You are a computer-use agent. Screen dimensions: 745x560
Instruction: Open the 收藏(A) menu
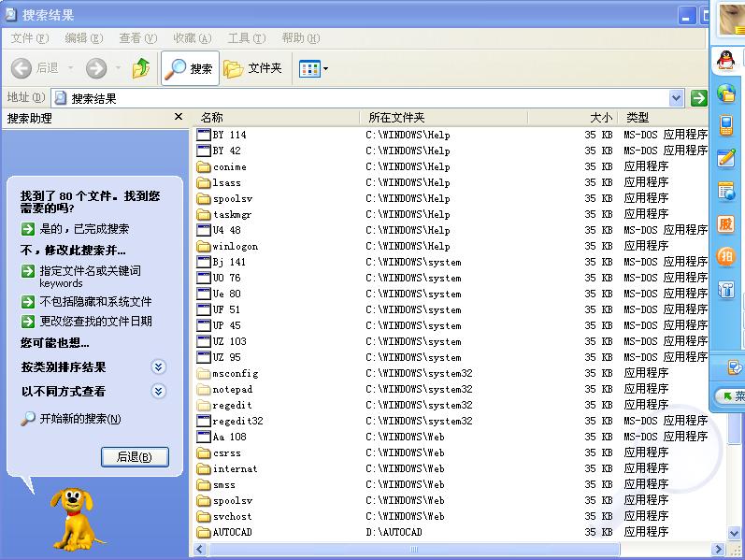(x=192, y=38)
